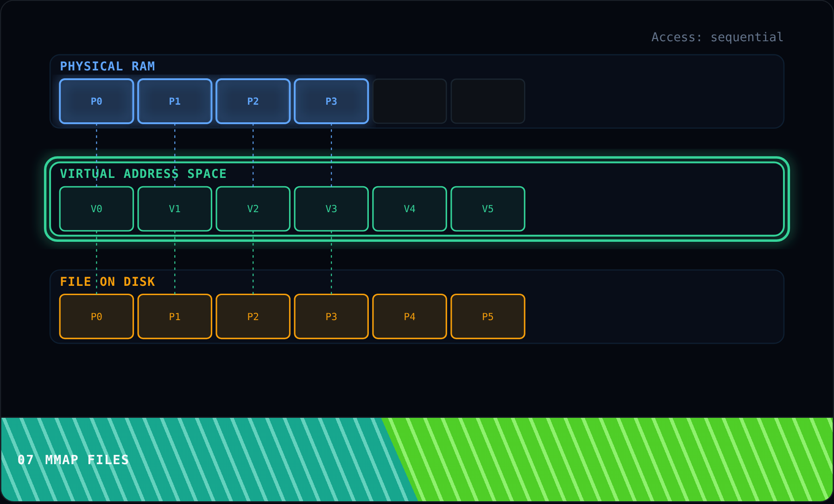Choose disk file page P4

point(410,316)
